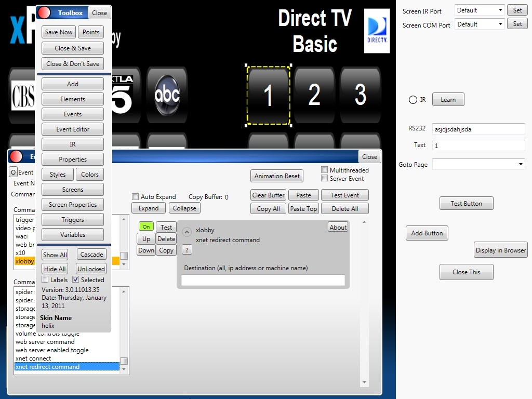Click the red circle icon on the event editor window
The width and height of the screenshot is (532, 399).
(x=16, y=156)
